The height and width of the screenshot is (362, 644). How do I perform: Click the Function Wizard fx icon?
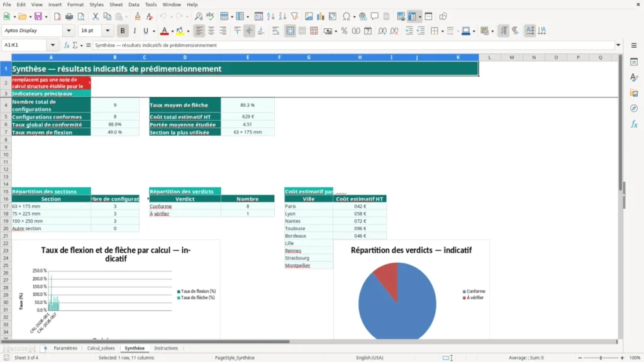pyautogui.click(x=67, y=45)
